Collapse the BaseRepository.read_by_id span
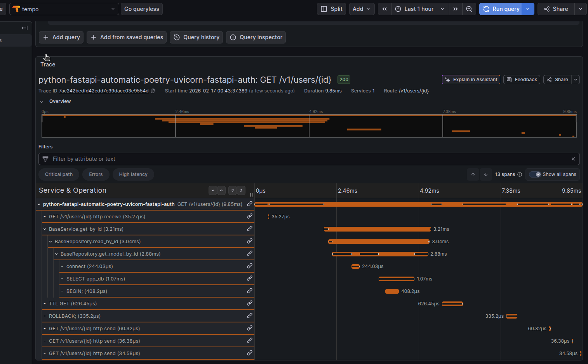 pyautogui.click(x=50, y=241)
